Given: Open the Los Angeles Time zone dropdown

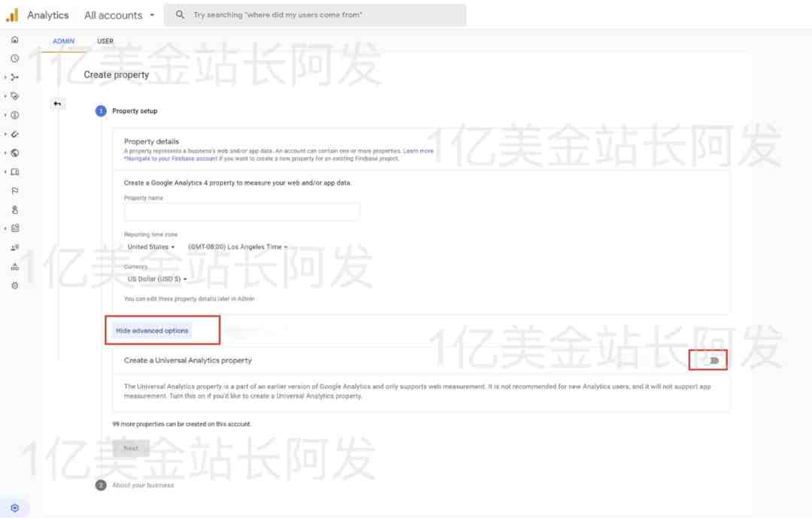Looking at the screenshot, I should (238, 247).
